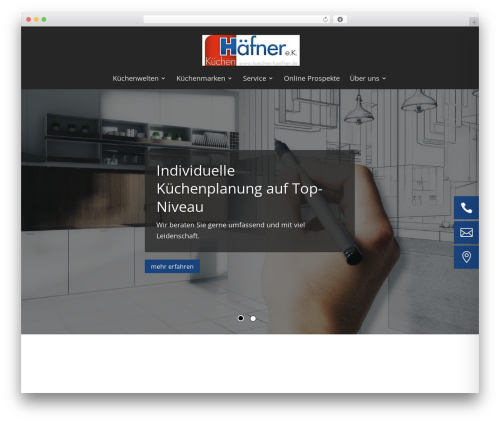The height and width of the screenshot is (423, 500).
Task: Expand chevron beside Service
Action: click(x=271, y=79)
